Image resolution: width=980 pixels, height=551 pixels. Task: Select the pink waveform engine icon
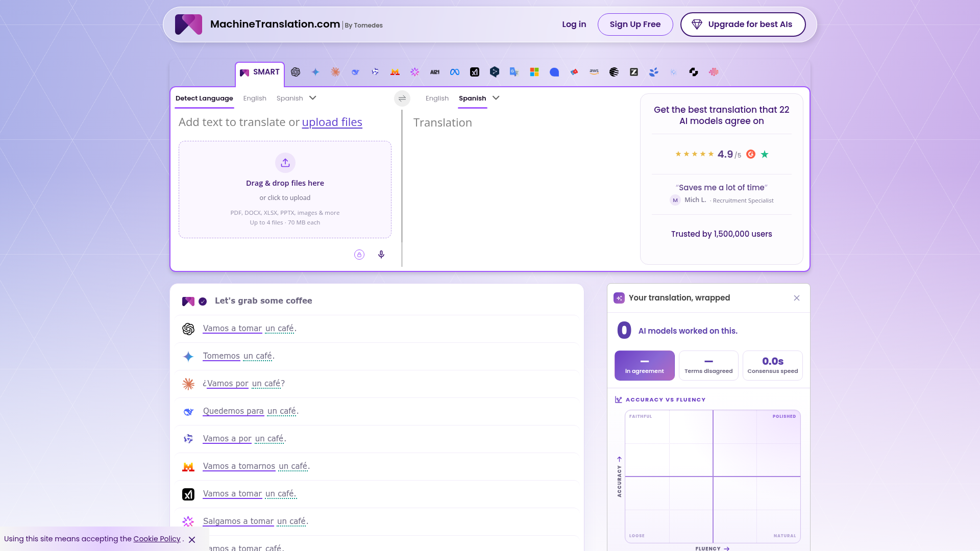pos(714,72)
